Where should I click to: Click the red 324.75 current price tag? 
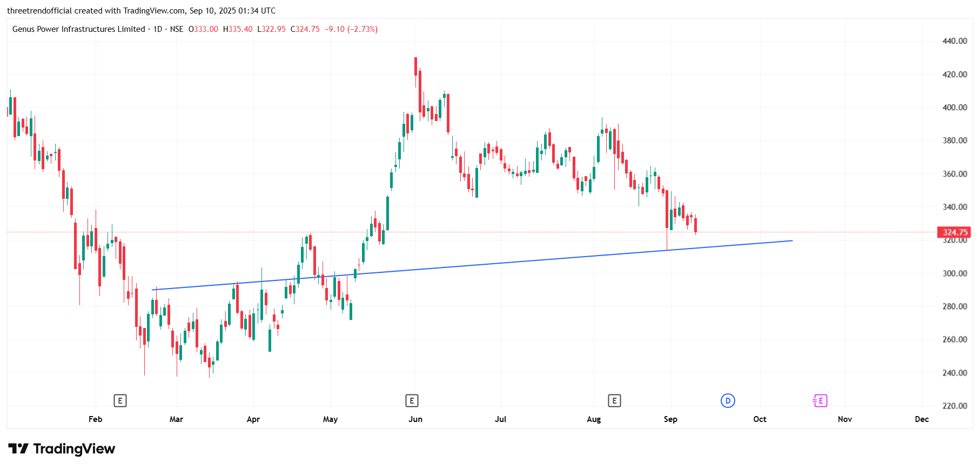click(955, 232)
